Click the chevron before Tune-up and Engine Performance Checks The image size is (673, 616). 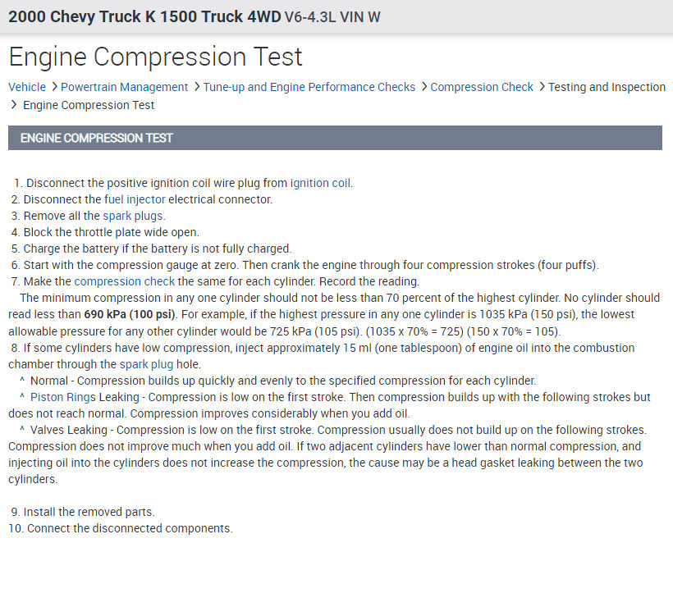tap(197, 87)
